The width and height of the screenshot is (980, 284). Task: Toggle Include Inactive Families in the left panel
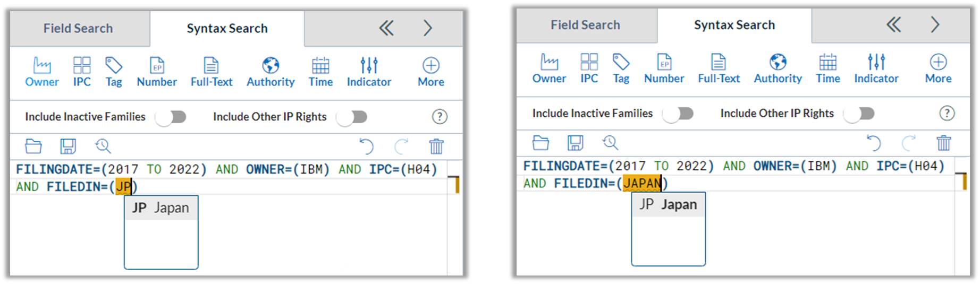[x=171, y=117]
